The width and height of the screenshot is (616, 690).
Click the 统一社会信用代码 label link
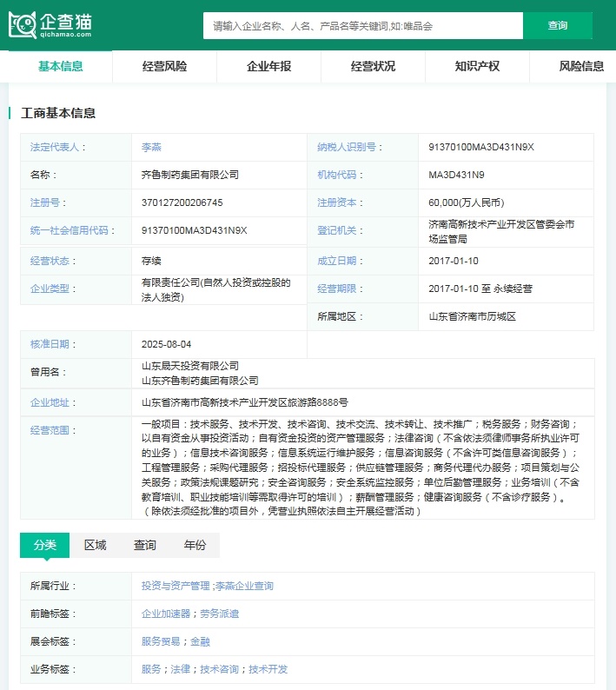pos(70,230)
